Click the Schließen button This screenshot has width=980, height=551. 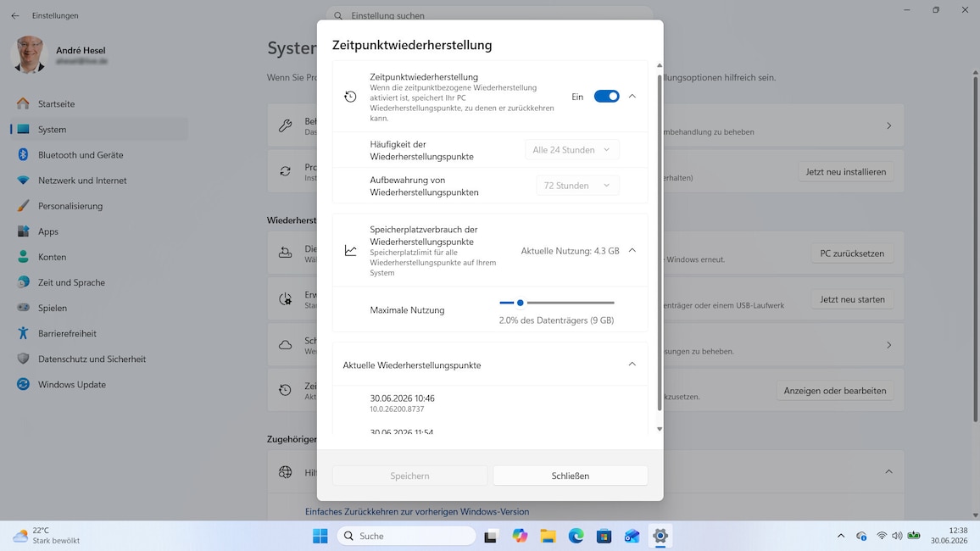(x=570, y=476)
